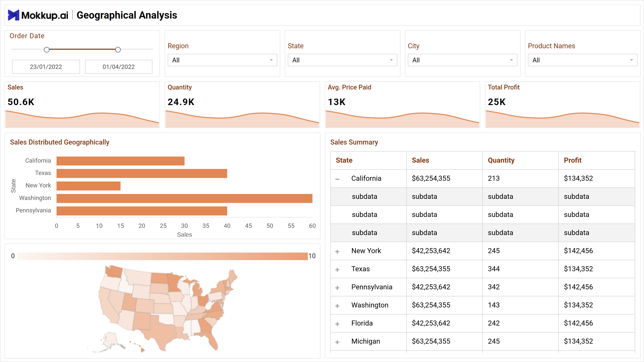Screen dimensions: 644x362
Task: Click the California label on chart axis
Action: [38, 160]
